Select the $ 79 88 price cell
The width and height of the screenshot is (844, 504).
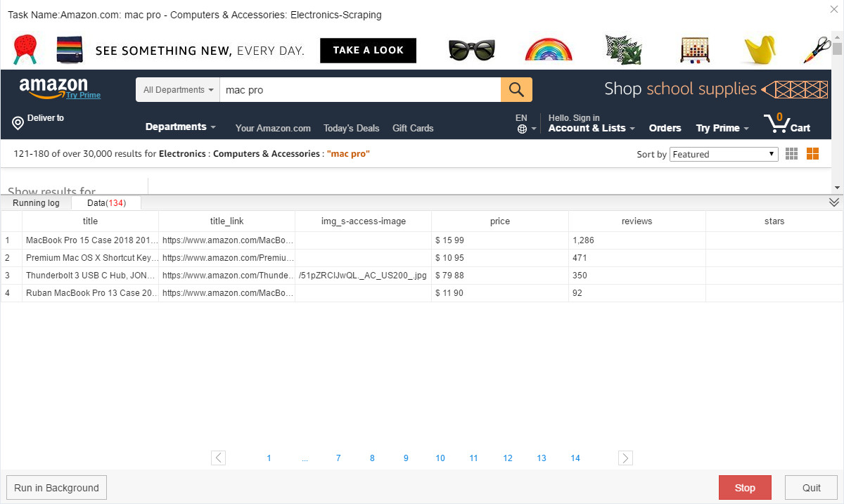coord(500,276)
